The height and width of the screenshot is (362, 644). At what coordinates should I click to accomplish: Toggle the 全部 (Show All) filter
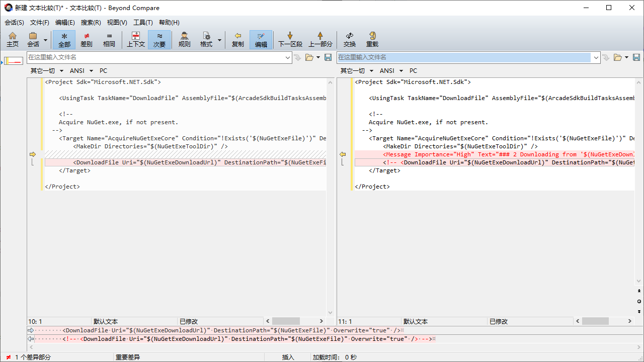(64, 40)
